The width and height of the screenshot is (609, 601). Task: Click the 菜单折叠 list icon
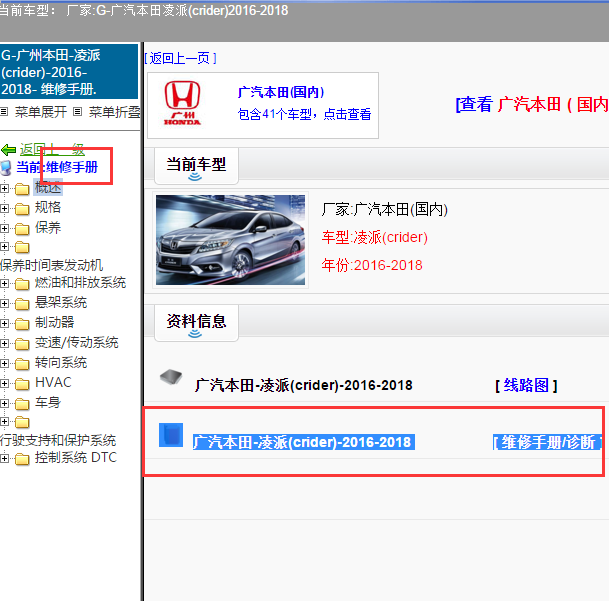[x=78, y=112]
